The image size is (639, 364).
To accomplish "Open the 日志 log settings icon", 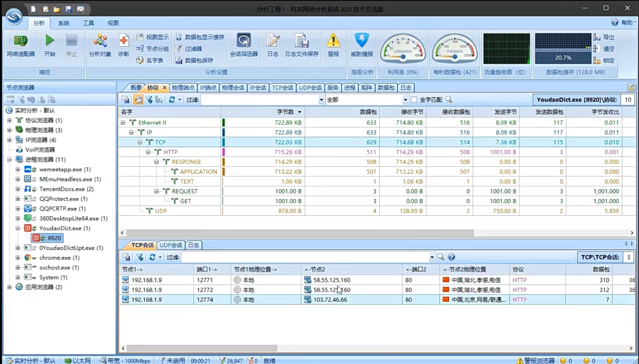I will pyautogui.click(x=273, y=45).
